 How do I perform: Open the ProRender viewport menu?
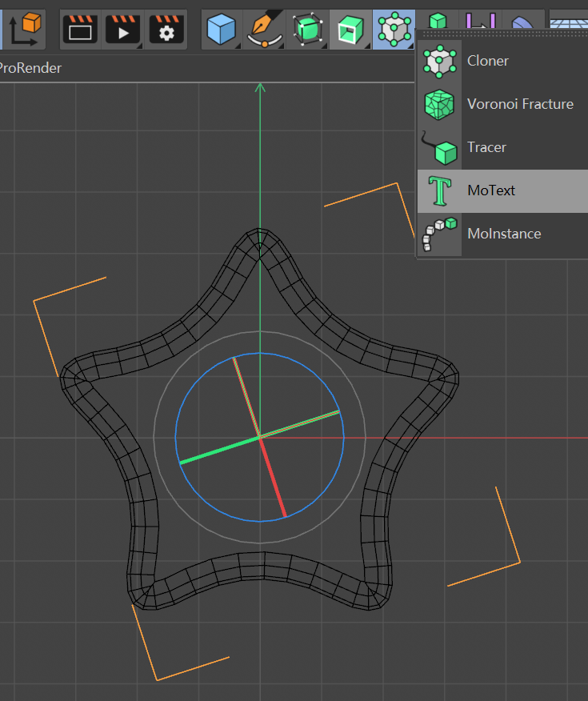(x=30, y=68)
